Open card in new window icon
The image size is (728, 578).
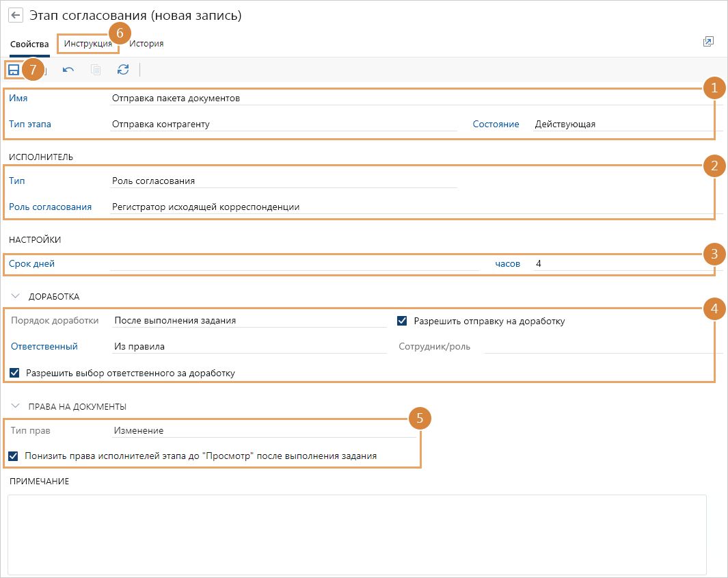[708, 42]
